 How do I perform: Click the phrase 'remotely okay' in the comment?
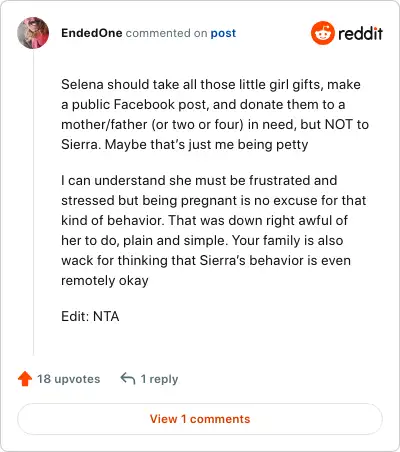pyautogui.click(x=105, y=281)
